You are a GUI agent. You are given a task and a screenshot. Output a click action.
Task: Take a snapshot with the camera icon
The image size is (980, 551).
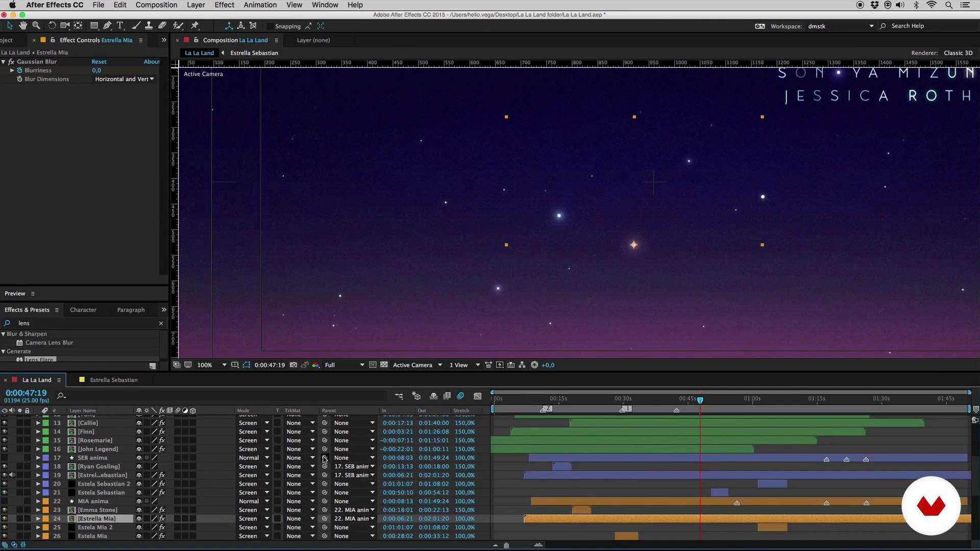click(x=293, y=365)
